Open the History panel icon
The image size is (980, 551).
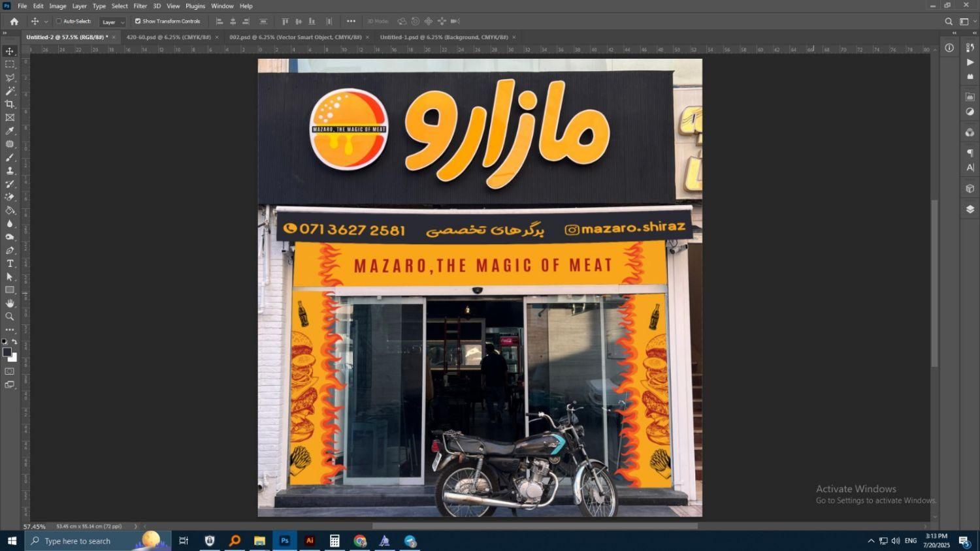click(970, 48)
